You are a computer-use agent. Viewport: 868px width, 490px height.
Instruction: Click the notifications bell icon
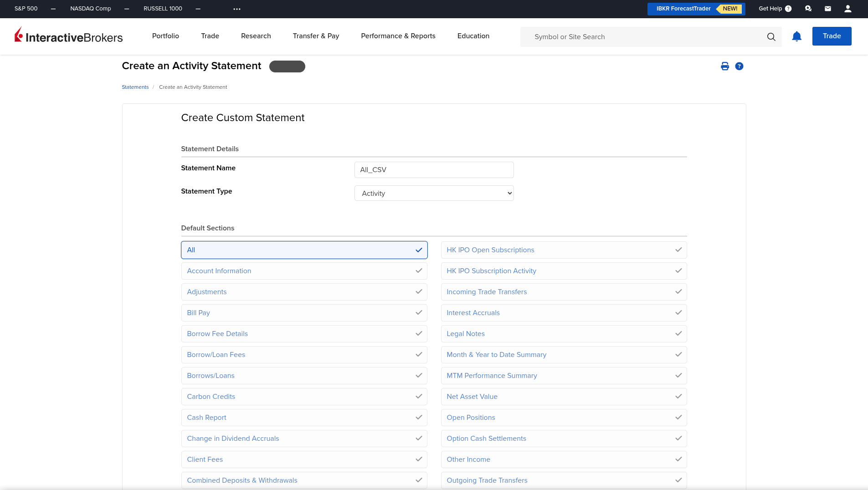(x=796, y=36)
